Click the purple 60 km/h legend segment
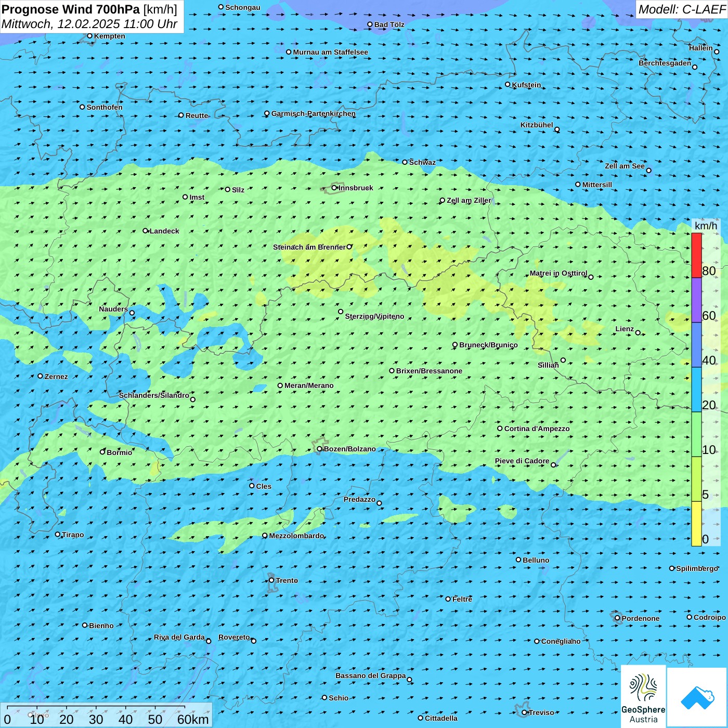The image size is (728, 728). point(696,300)
